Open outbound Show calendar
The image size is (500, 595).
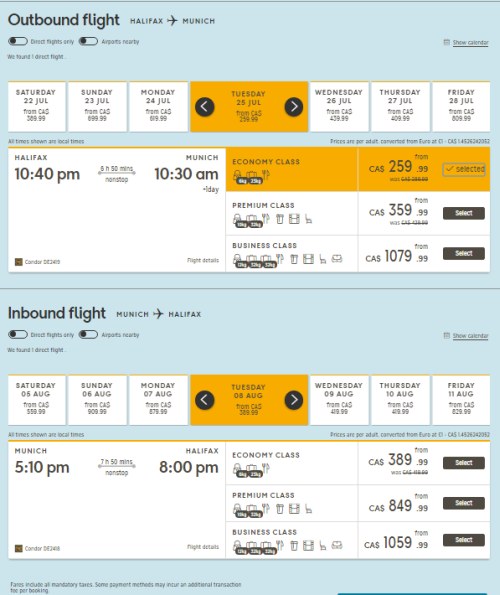470,42
